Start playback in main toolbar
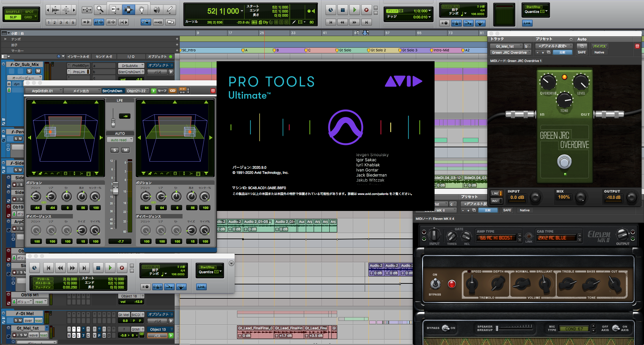The image size is (644, 345). [355, 10]
